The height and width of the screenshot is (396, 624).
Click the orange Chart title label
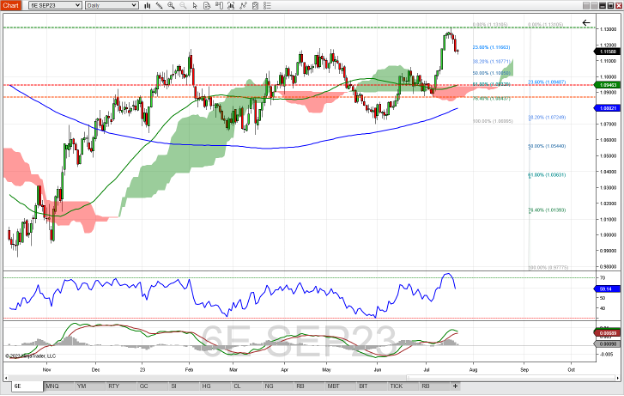[11, 6]
